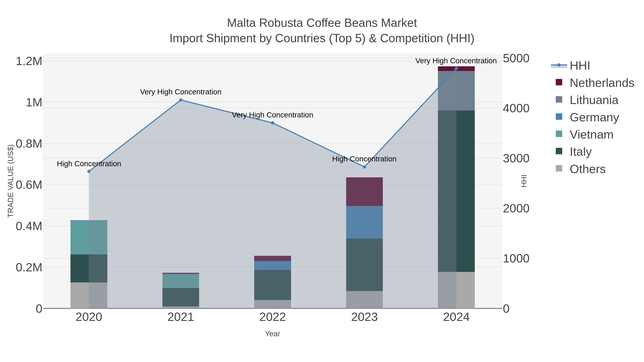Toggle the HHI legend entry
Viewport: 644px width, 362px height.
570,66
